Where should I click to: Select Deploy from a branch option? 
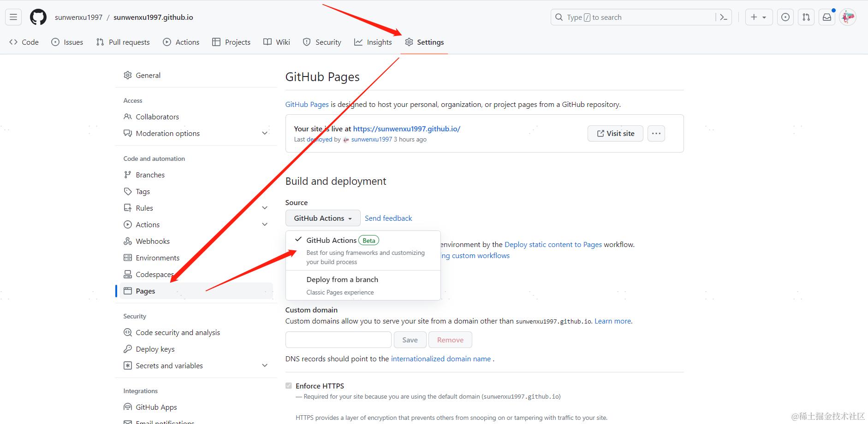pos(363,285)
